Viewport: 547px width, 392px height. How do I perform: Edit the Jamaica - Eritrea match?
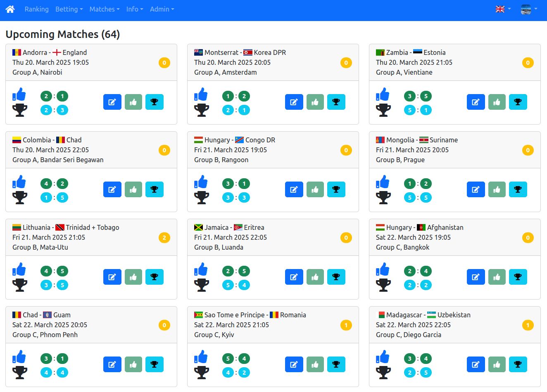(x=294, y=277)
